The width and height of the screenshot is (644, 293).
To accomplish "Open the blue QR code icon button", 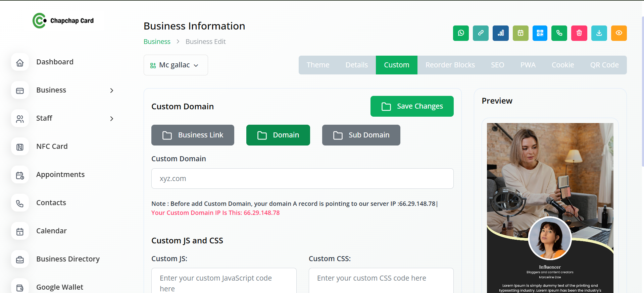I will (x=540, y=33).
